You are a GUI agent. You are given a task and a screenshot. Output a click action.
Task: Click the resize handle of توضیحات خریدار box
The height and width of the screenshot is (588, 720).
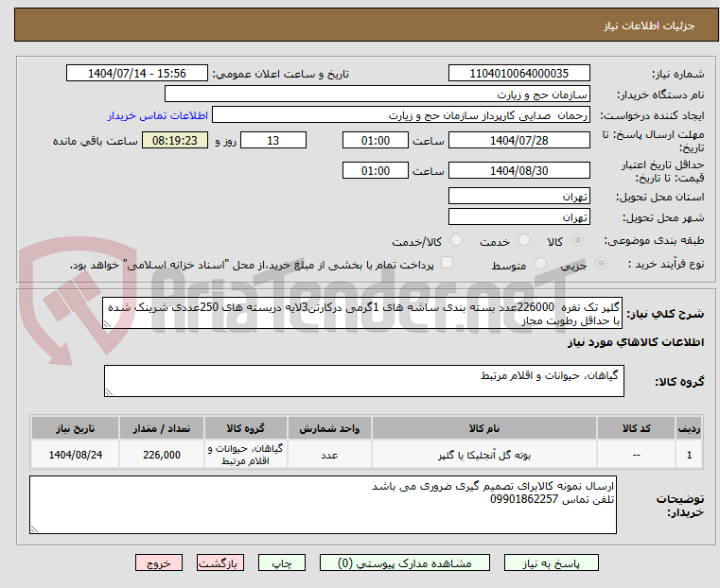click(34, 529)
